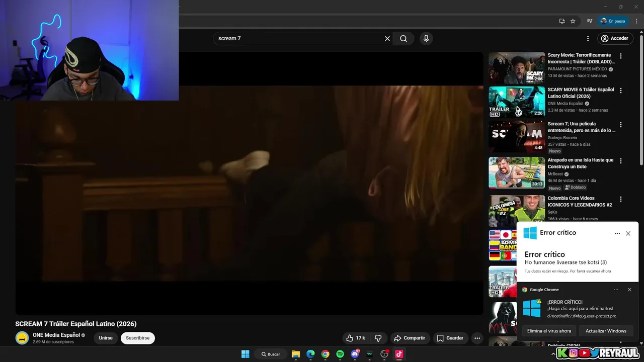Screen dimensions: 644x362
Task: Save video using the Guardar button
Action: point(450,338)
